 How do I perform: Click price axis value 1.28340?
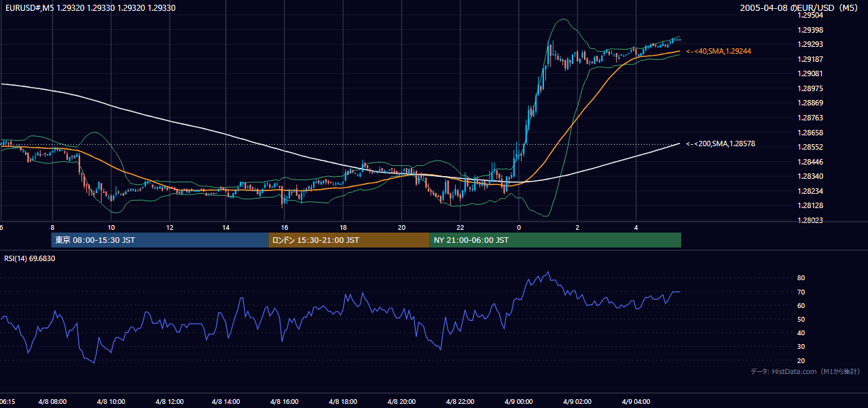[x=810, y=176]
